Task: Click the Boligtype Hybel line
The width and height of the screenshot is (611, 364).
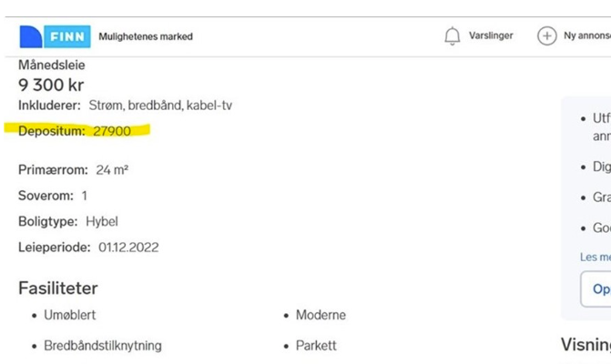Action: (68, 221)
